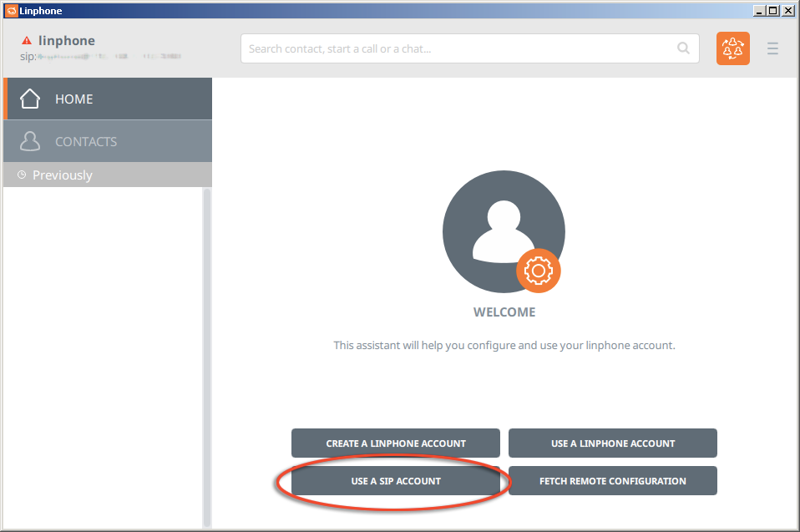Select the Previously history header
The height and width of the screenshot is (532, 800).
[108, 175]
